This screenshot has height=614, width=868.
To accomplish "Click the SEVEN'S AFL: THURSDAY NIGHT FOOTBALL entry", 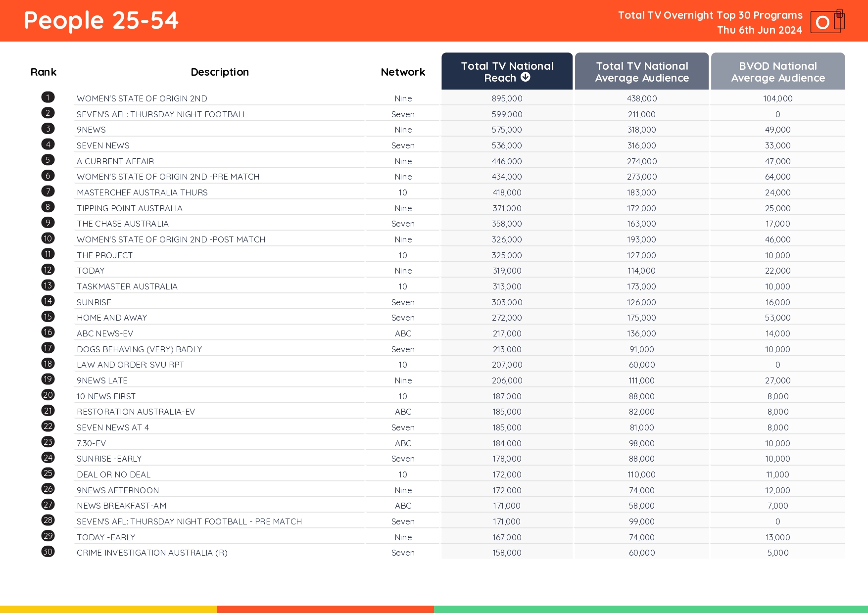I will pyautogui.click(x=162, y=114).
